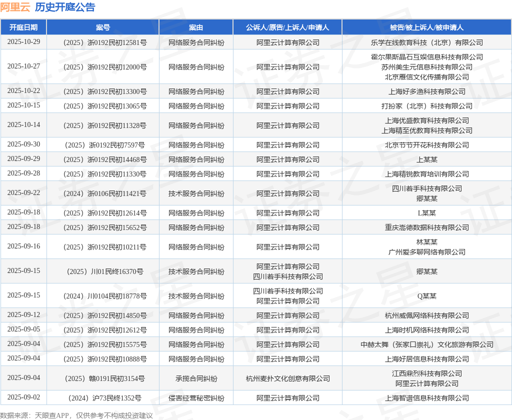Click 北京节节开花科技有限公司

[x=427, y=145]
